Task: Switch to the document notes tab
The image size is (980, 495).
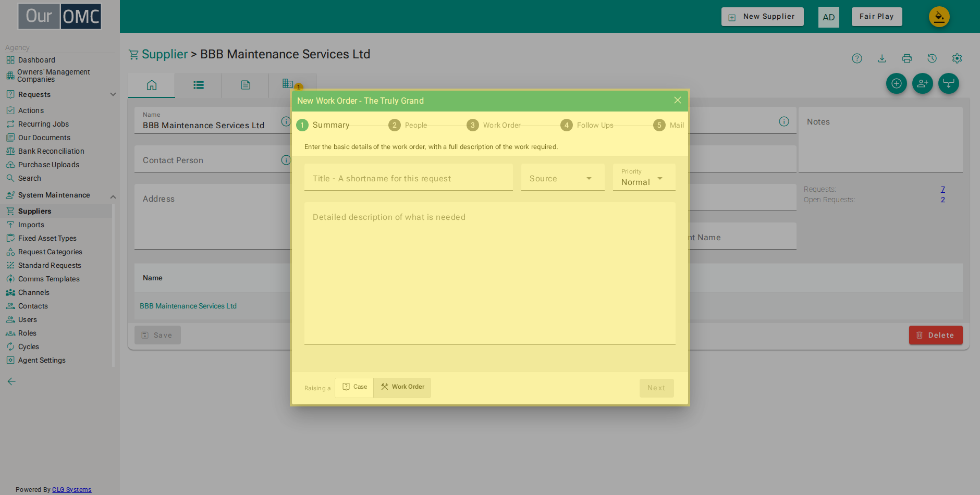Action: coord(246,85)
